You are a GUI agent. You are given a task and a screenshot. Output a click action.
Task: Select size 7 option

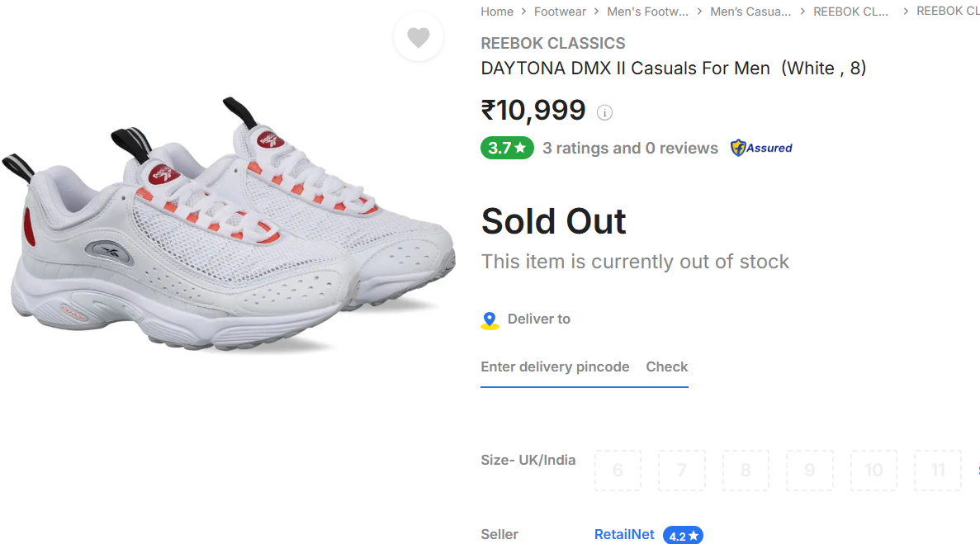682,471
